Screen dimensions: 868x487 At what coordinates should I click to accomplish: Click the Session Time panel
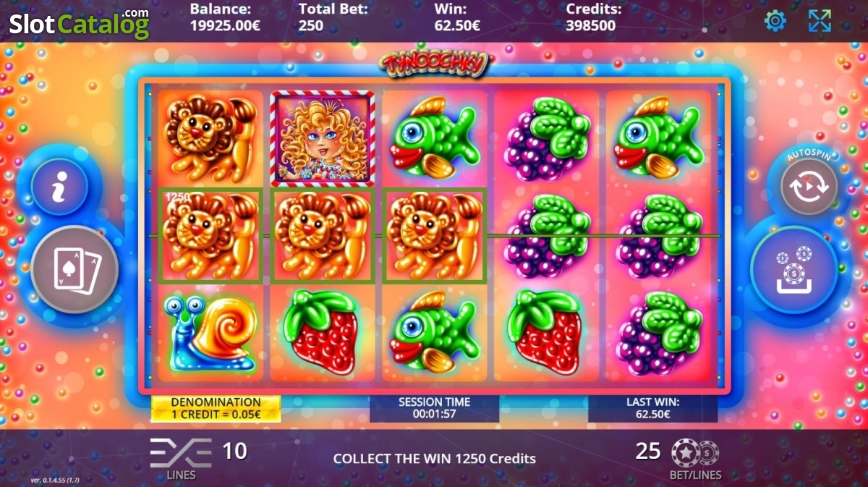434,409
